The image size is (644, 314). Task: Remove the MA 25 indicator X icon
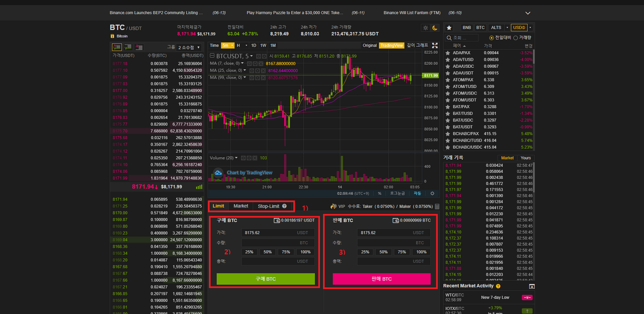pos(263,70)
